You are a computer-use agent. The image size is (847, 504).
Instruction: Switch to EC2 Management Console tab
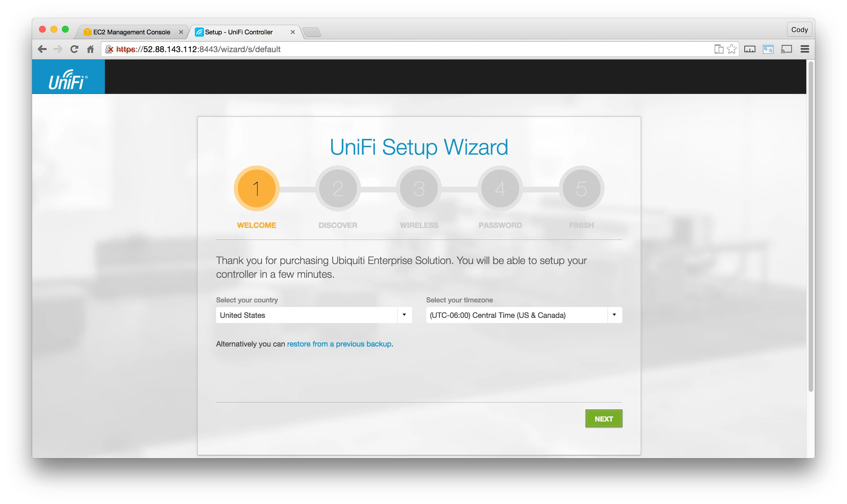click(x=132, y=32)
